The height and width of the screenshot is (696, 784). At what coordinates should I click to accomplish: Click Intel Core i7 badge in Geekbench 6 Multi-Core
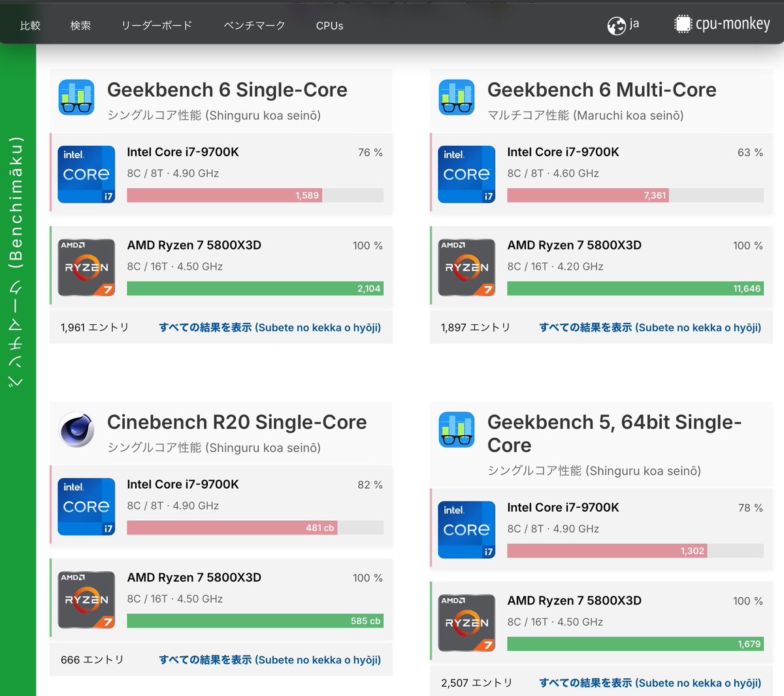(466, 174)
